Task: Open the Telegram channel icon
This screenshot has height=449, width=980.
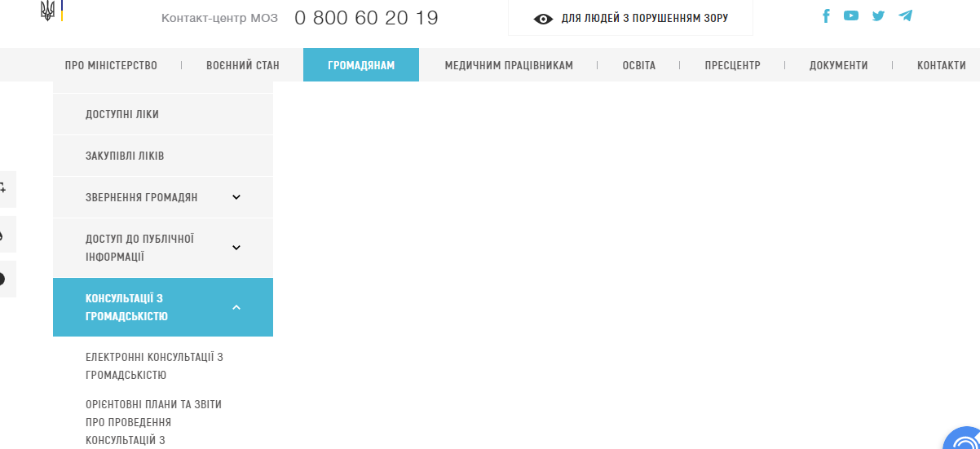Action: coord(905,15)
